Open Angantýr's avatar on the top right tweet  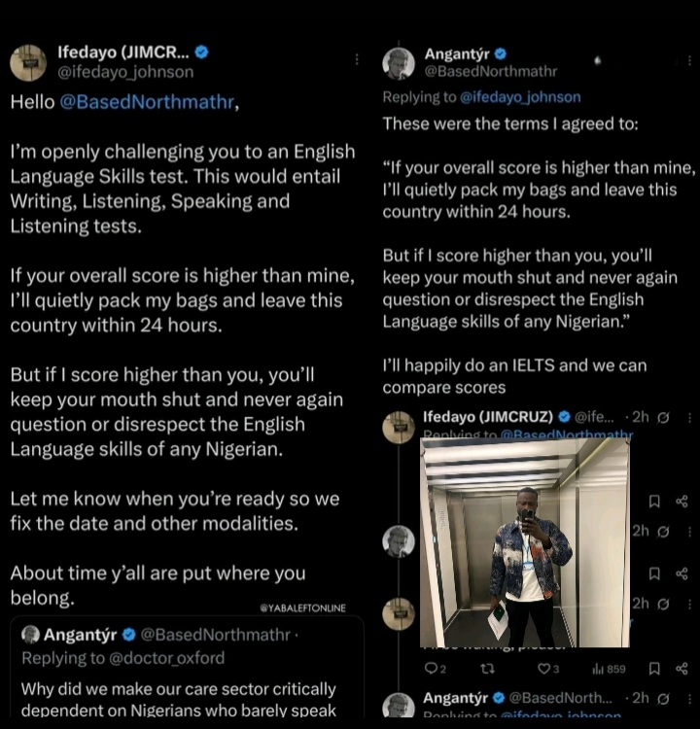click(399, 62)
